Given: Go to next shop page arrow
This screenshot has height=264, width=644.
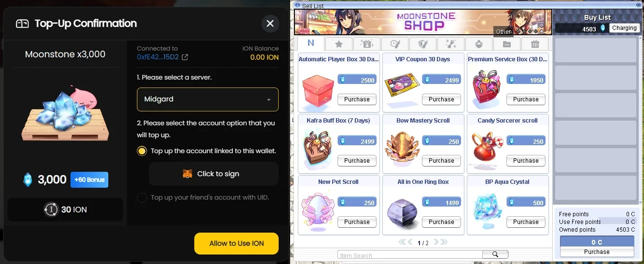Looking at the screenshot, I should coord(436,242).
